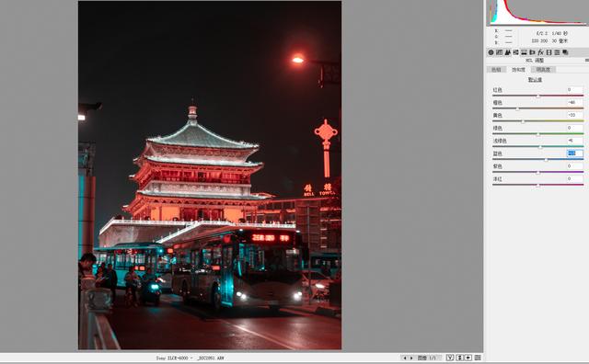Click the bell tower photo preview
Image resolution: width=589 pixels, height=364 pixels.
coord(210,175)
